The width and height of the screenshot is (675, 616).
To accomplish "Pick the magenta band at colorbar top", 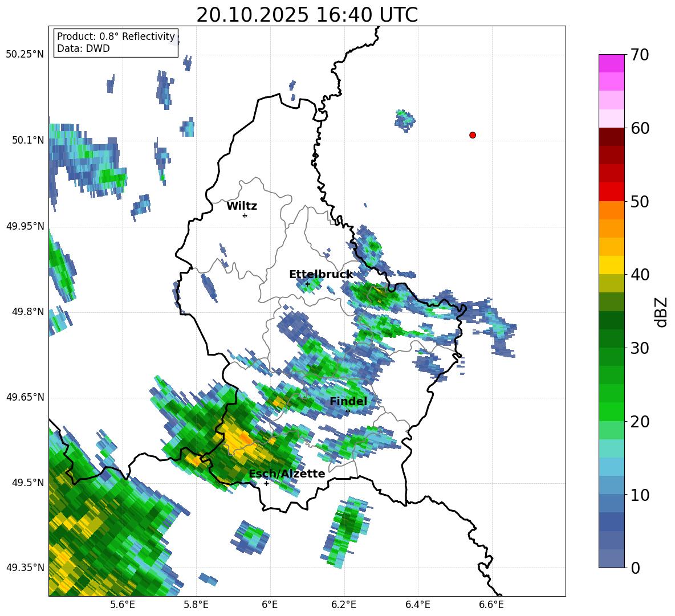I will tap(611, 63).
